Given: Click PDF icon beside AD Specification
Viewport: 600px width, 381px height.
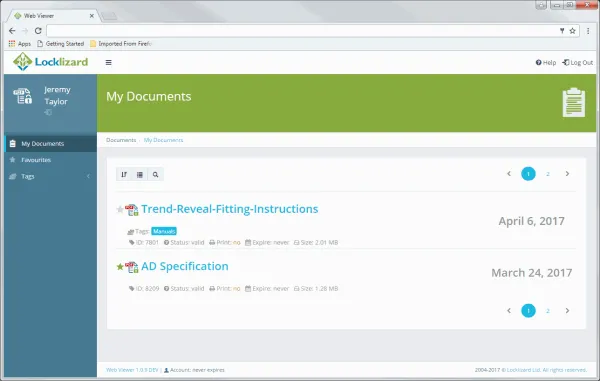Looking at the screenshot, I should tap(132, 267).
